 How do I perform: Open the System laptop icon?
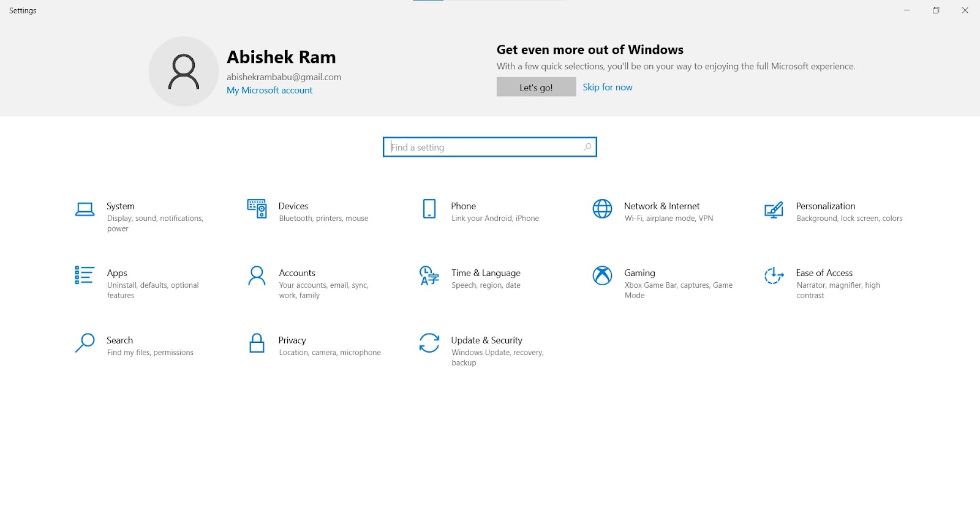[x=85, y=209]
